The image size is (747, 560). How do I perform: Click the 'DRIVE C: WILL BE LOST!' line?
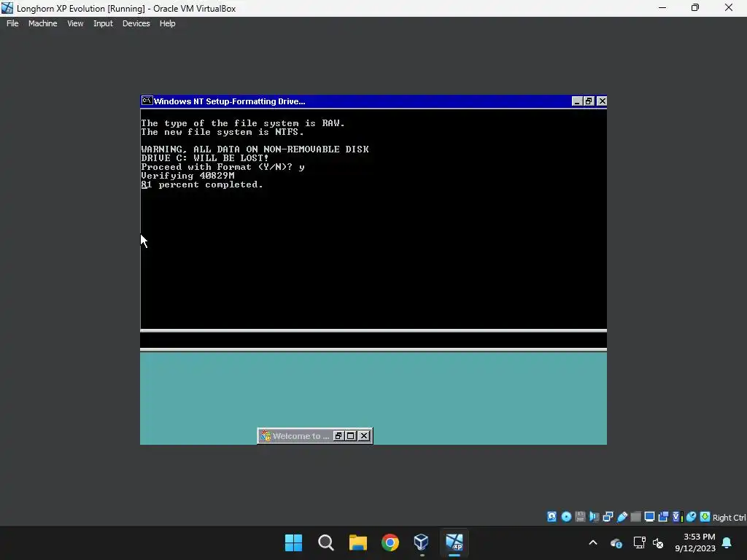coord(205,158)
